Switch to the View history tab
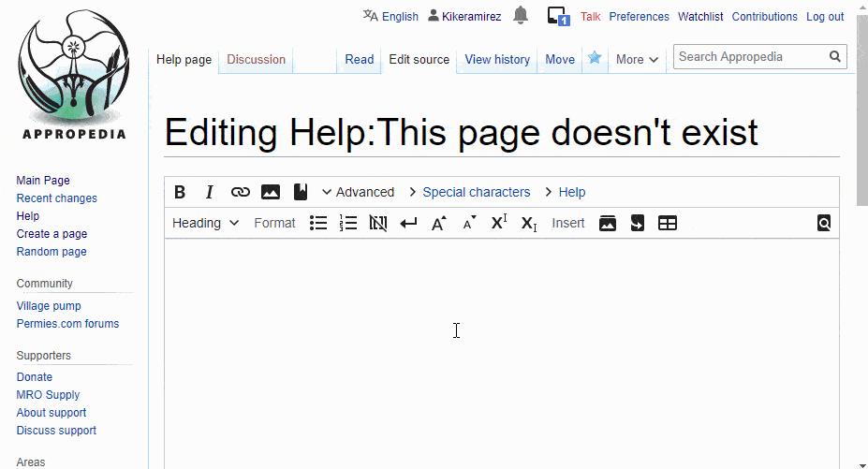 click(x=497, y=59)
